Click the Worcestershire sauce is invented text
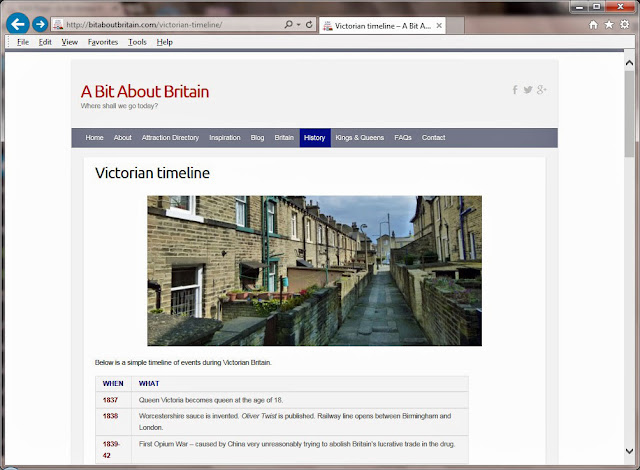 tap(189, 416)
